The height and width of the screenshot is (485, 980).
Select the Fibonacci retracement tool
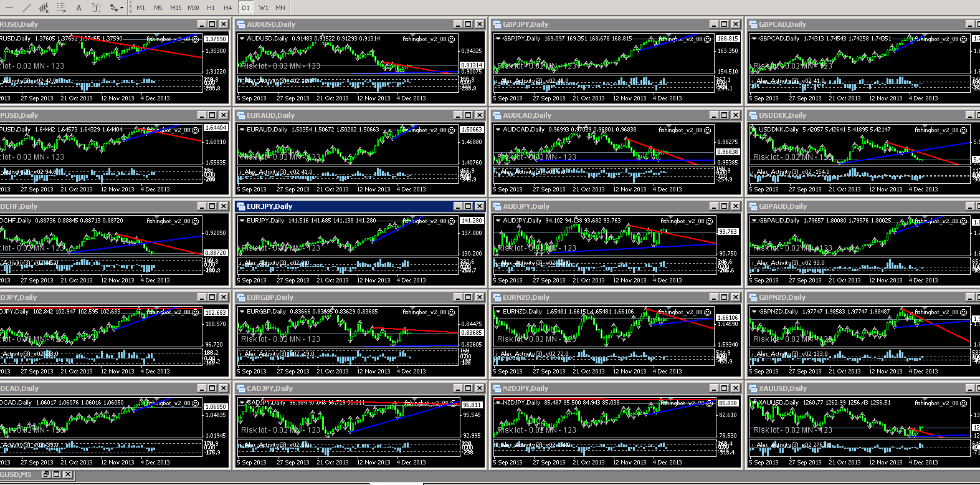tap(61, 7)
